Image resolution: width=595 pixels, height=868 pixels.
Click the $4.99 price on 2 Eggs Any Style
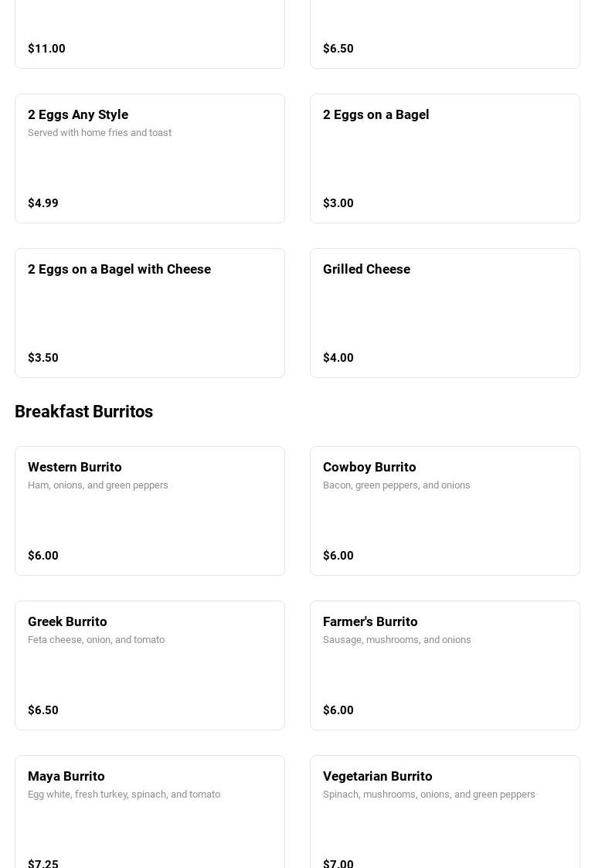(43, 203)
